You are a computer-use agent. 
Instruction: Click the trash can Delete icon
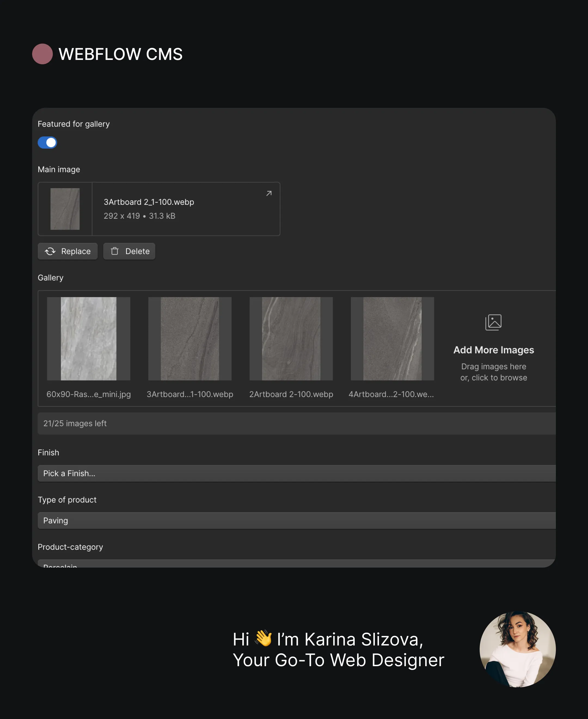tap(115, 251)
